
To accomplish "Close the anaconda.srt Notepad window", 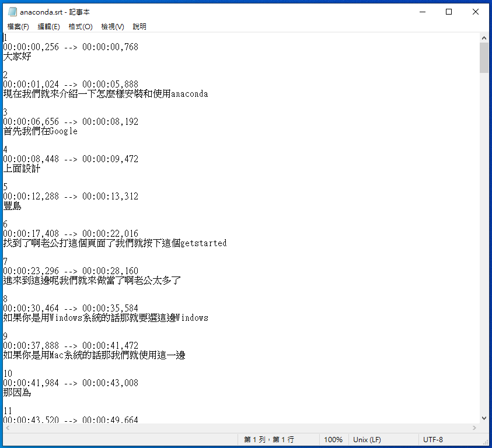I will [x=476, y=12].
